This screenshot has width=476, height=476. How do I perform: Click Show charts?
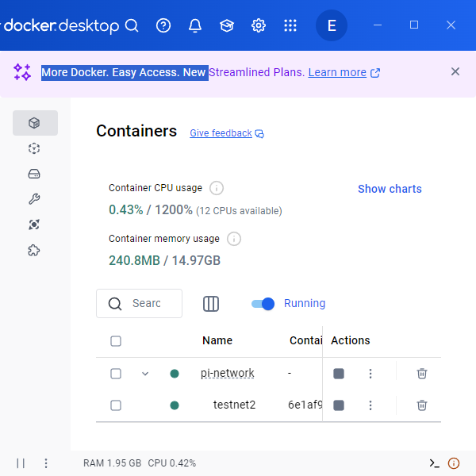pos(390,189)
